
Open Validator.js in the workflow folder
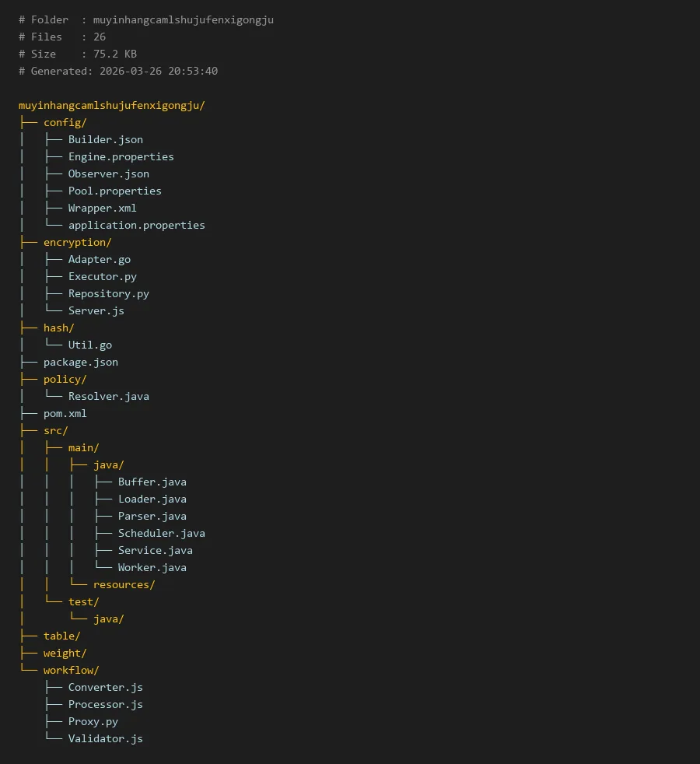(x=105, y=738)
